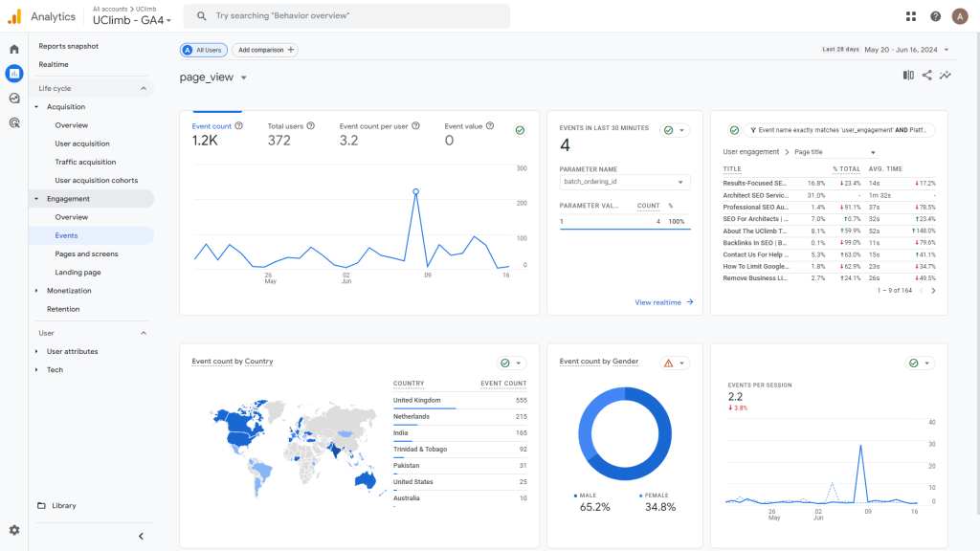Image resolution: width=980 pixels, height=551 pixels.
Task: Open the Explore section in the left rail
Action: coord(13,96)
